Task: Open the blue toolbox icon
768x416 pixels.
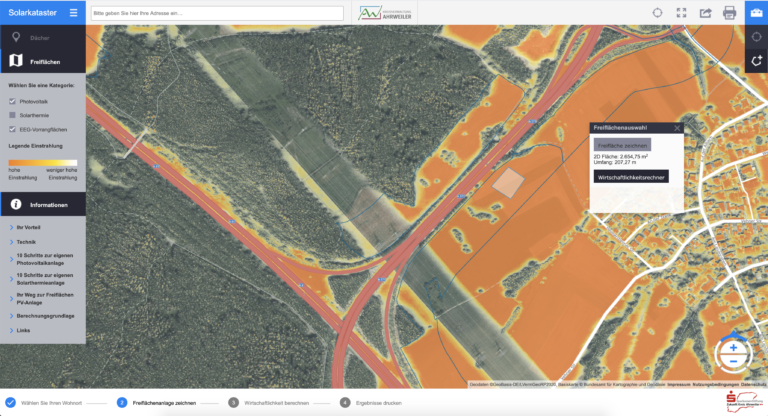Action: tap(756, 13)
